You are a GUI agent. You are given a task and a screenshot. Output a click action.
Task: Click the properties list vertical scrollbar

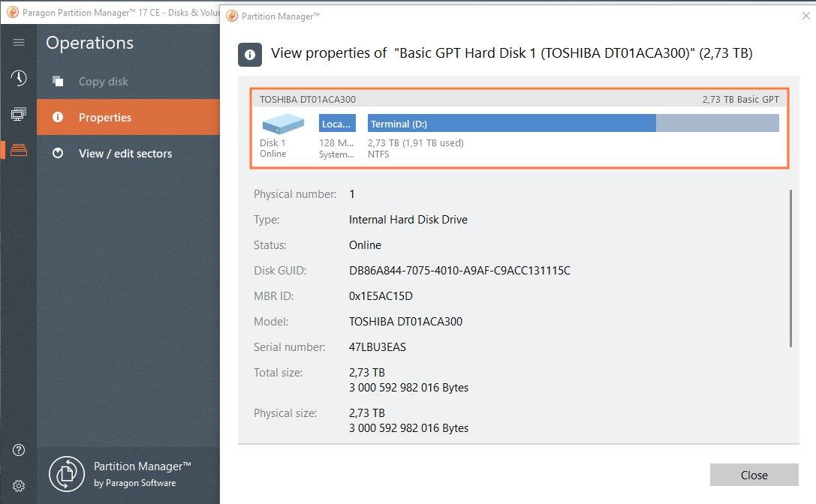pyautogui.click(x=790, y=268)
